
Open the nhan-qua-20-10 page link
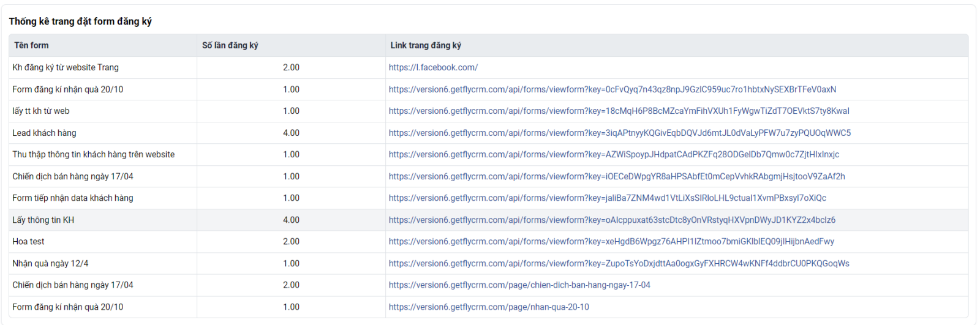pos(489,307)
